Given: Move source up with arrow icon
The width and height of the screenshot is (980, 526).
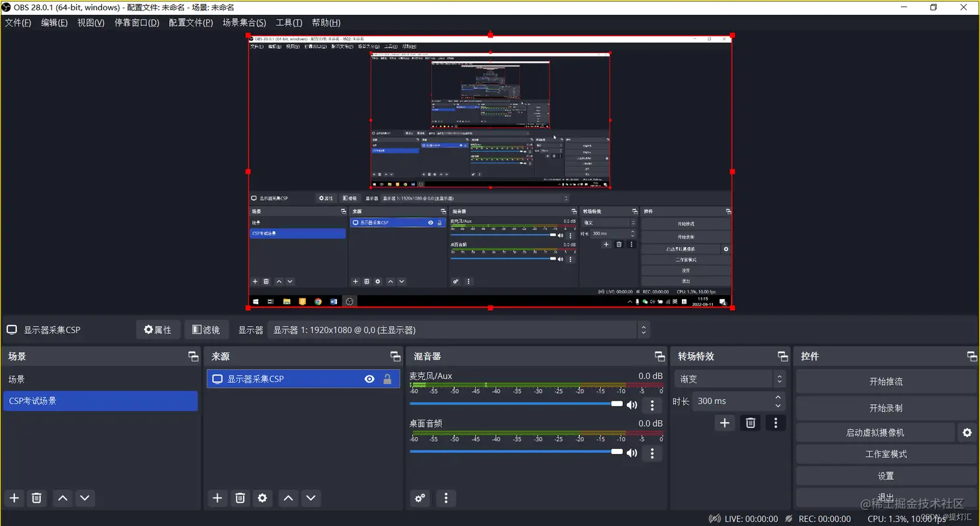Looking at the screenshot, I should (288, 498).
